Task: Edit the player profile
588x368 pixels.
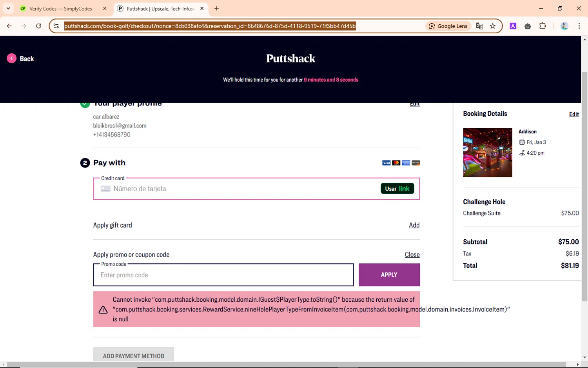Action: tap(414, 104)
